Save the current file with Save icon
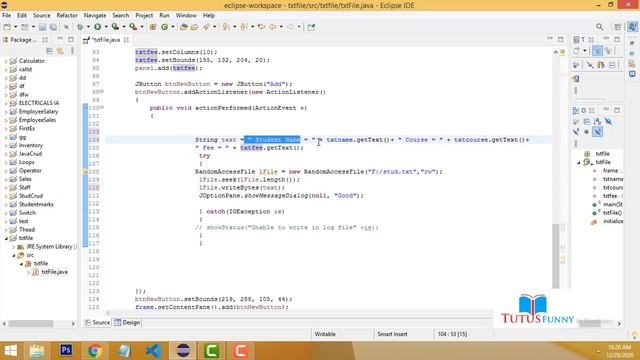Viewport: 640px width, 360px height. coord(42,27)
